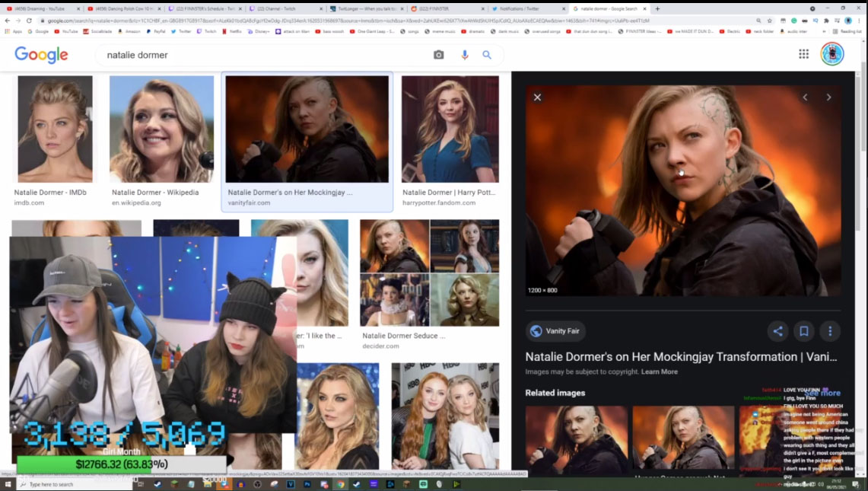Open Chrome from the Windows taskbar
The height and width of the screenshot is (491, 868).
(341, 484)
